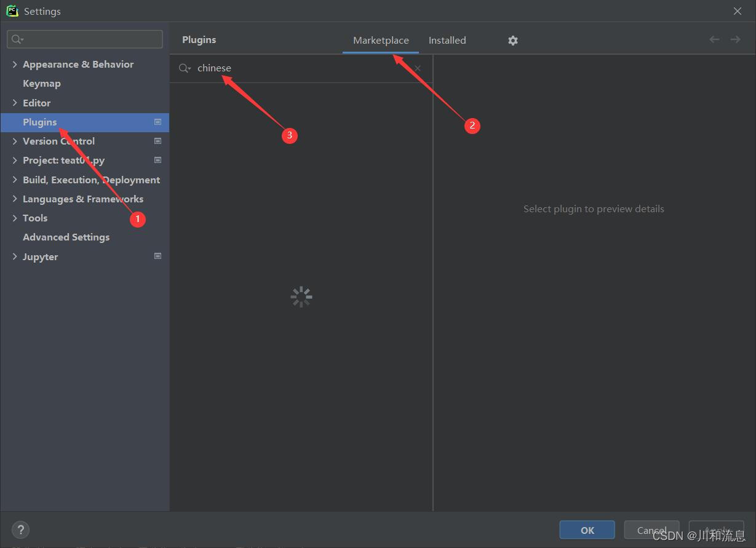
Task: Click the settings search magnifier icon
Action: pos(18,39)
